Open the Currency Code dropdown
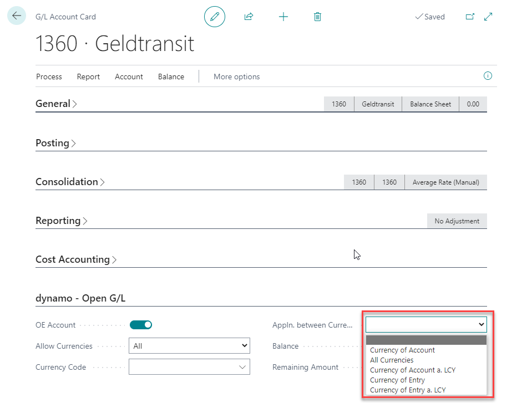The height and width of the screenshot is (403, 532). pyautogui.click(x=189, y=367)
